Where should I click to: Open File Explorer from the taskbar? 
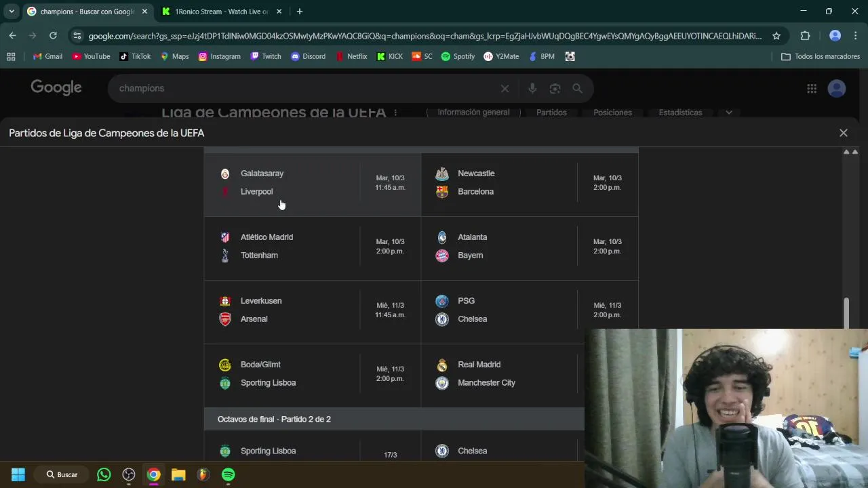pyautogui.click(x=178, y=474)
